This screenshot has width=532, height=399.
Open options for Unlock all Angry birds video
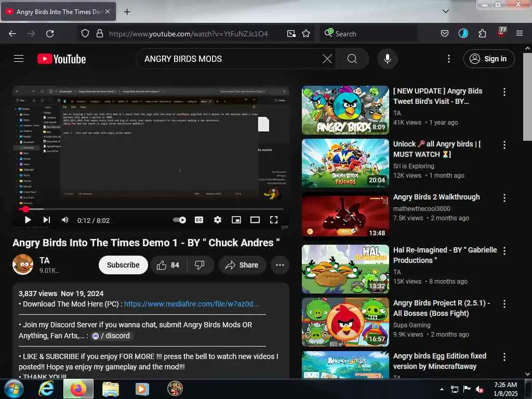coord(504,145)
